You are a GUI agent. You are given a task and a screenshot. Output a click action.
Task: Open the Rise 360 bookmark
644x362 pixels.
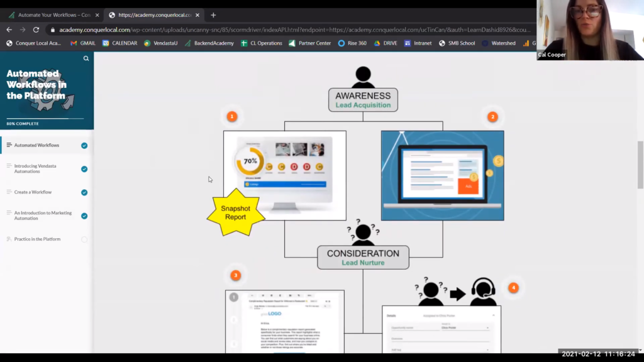[352, 43]
